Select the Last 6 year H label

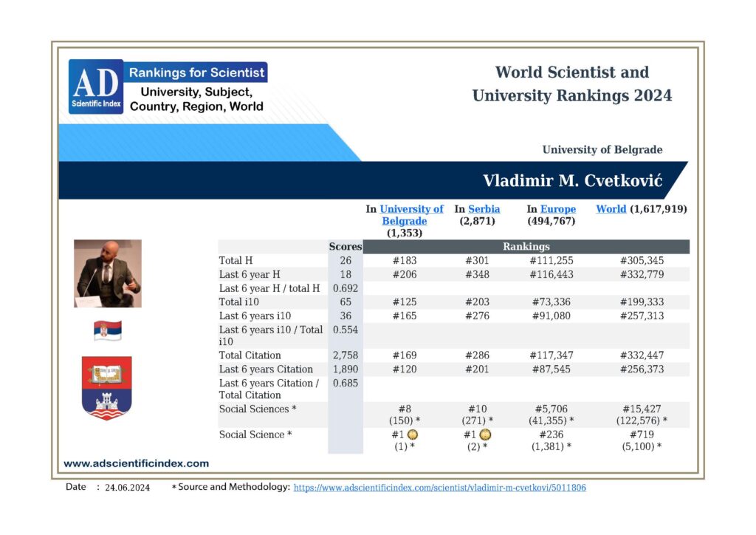click(250, 274)
